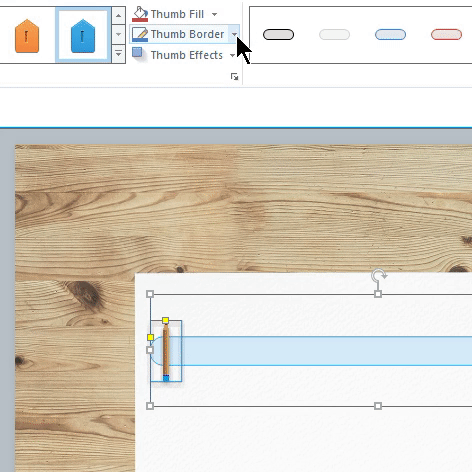Click the Thumb Effects icon
Screen dimensions: 472x472
point(138,54)
